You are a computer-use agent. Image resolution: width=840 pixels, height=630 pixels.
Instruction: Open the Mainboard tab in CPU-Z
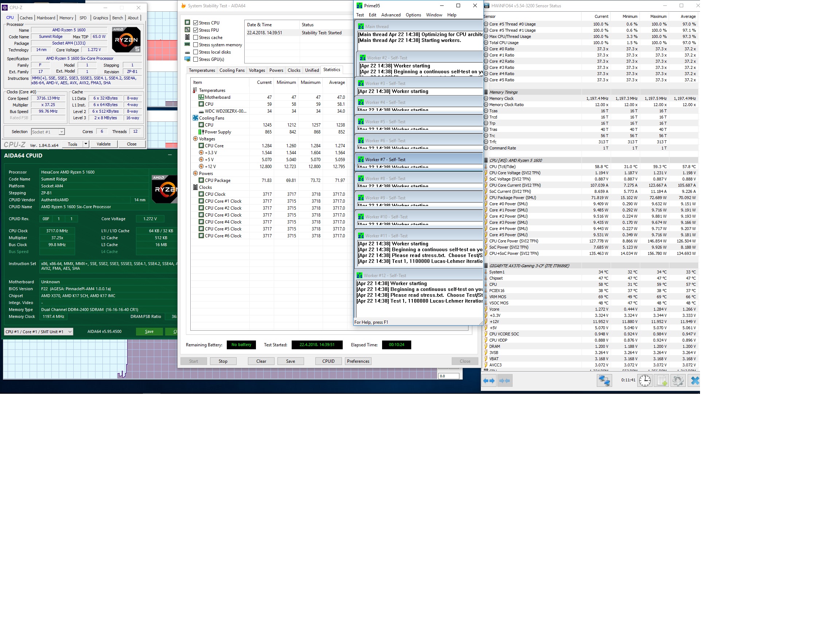pos(46,18)
